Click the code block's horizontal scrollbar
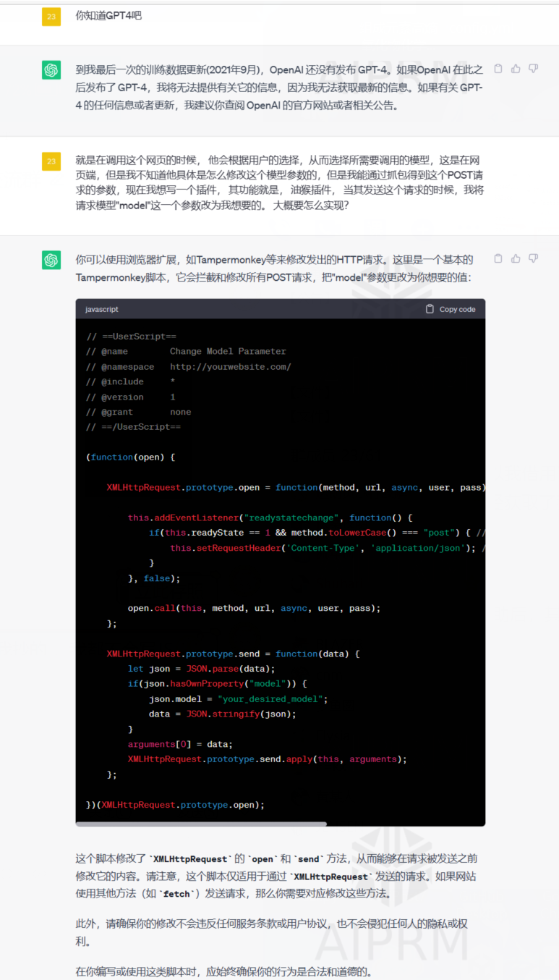The width and height of the screenshot is (559, 980). pyautogui.click(x=201, y=824)
